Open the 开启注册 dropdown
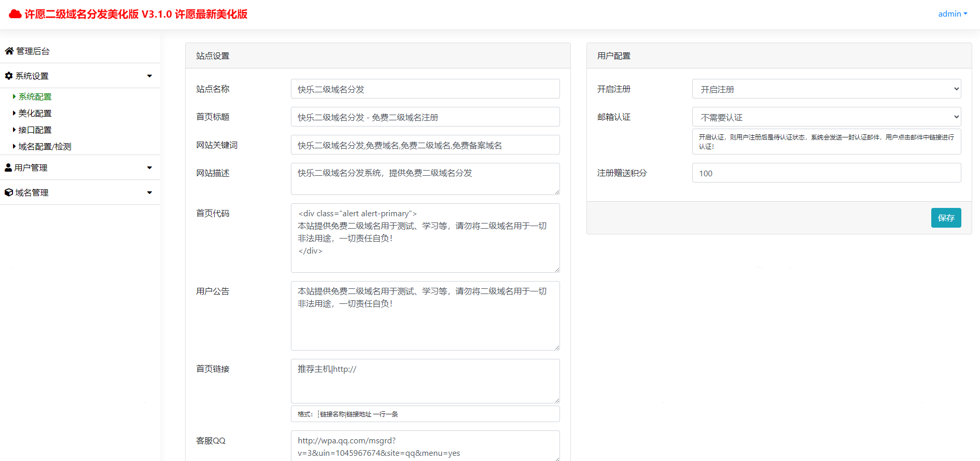980x461 pixels. 827,89
